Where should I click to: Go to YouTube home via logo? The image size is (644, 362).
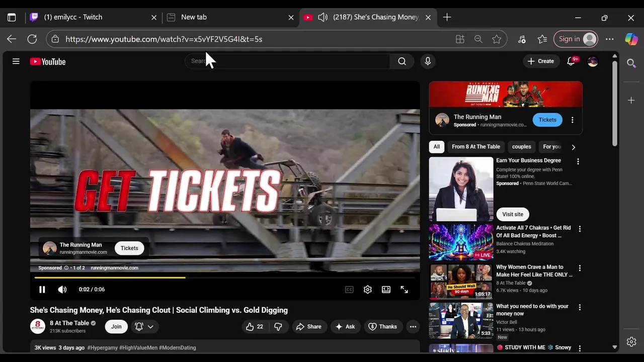[x=48, y=61]
